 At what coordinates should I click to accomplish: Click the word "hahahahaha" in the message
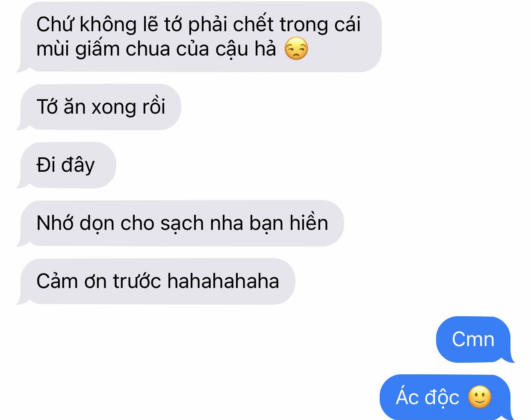(223, 281)
